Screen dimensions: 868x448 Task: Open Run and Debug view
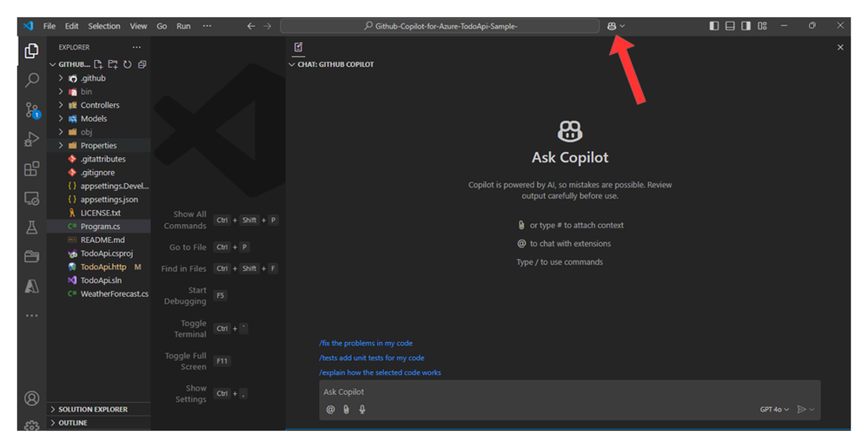pyautogui.click(x=31, y=140)
